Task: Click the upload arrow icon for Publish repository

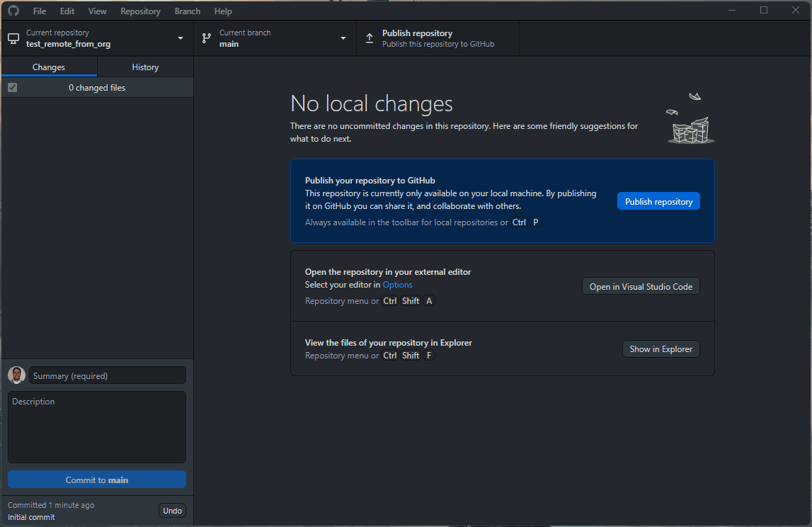Action: [x=370, y=38]
